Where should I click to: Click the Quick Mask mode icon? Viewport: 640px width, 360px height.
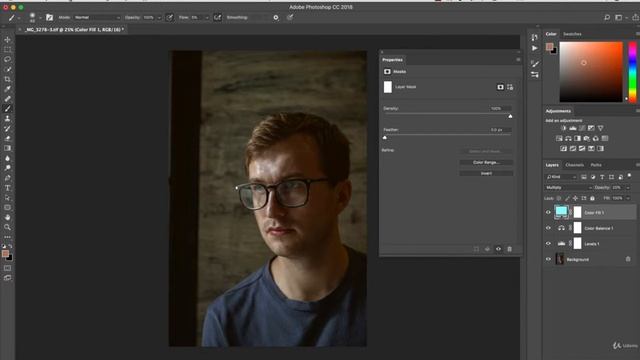tap(7, 268)
